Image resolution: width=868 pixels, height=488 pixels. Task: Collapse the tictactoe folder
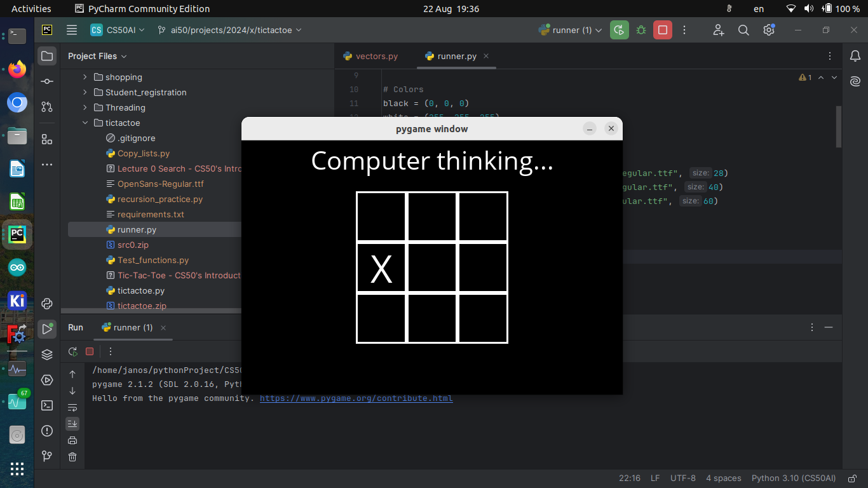(x=85, y=123)
